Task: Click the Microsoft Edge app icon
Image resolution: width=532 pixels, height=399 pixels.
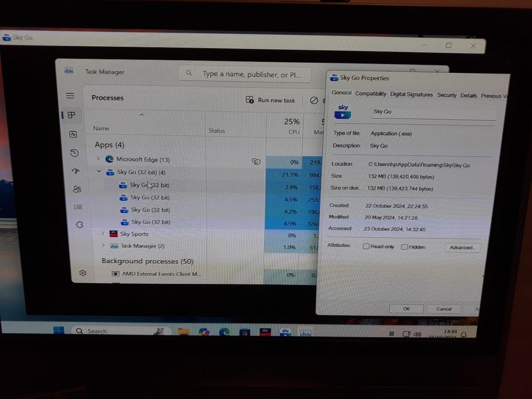Action: click(x=109, y=159)
